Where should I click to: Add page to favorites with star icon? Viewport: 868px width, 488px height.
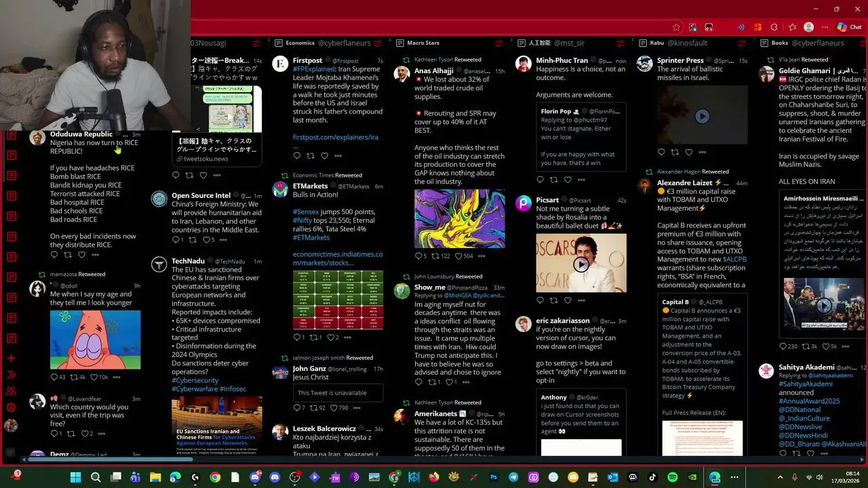click(x=676, y=27)
